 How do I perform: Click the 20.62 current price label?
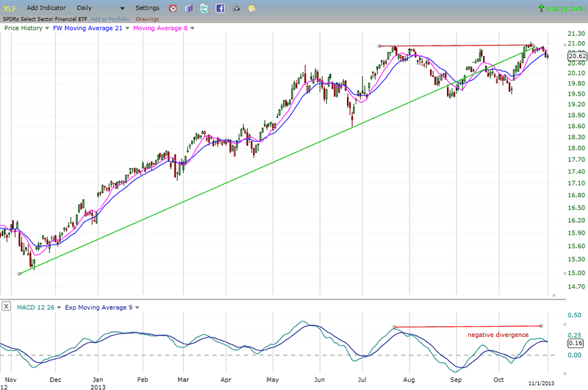click(577, 56)
